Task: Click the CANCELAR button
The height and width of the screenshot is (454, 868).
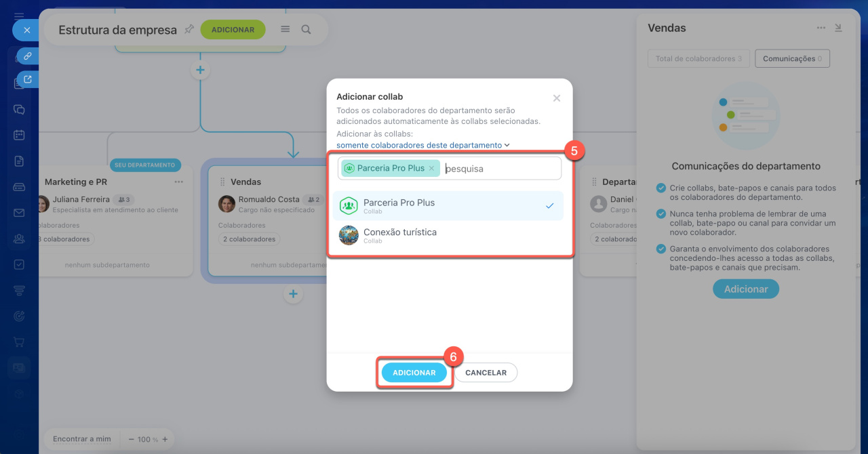Action: (x=486, y=373)
